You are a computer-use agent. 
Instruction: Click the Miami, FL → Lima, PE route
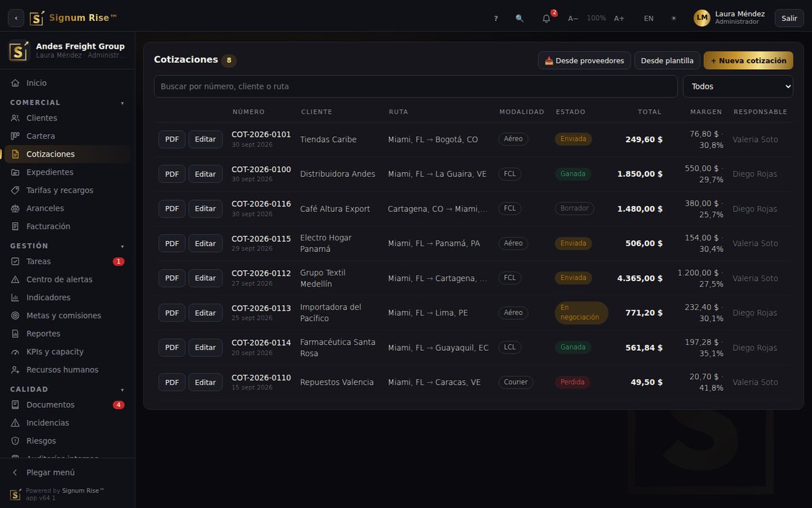(428, 313)
